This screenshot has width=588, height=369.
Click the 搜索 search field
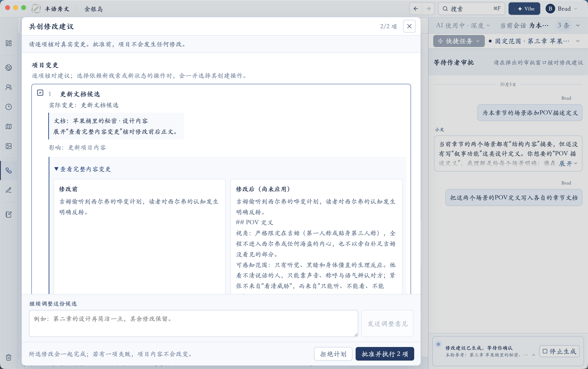click(472, 9)
